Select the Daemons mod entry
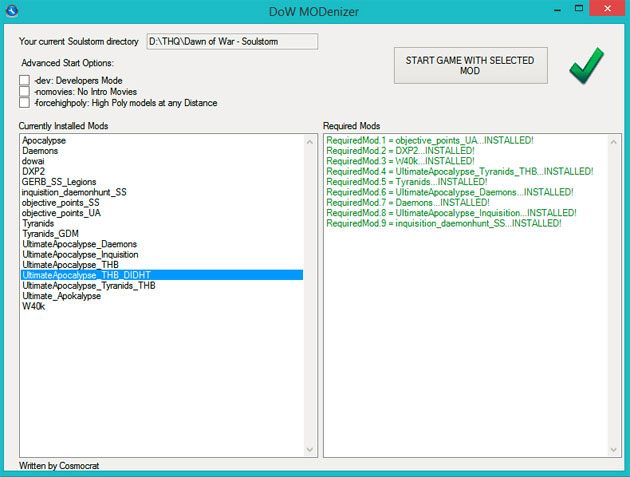The height and width of the screenshot is (477, 630). point(40,151)
